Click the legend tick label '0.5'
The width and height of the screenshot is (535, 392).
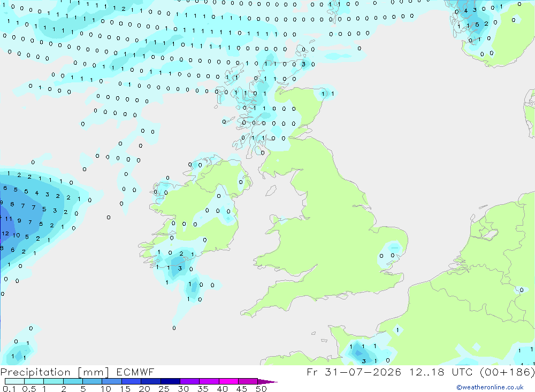tap(29, 389)
